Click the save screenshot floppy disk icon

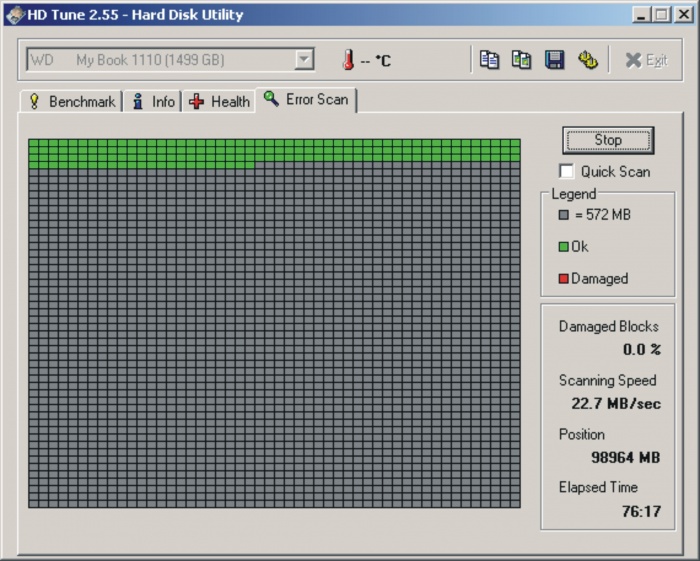point(554,60)
